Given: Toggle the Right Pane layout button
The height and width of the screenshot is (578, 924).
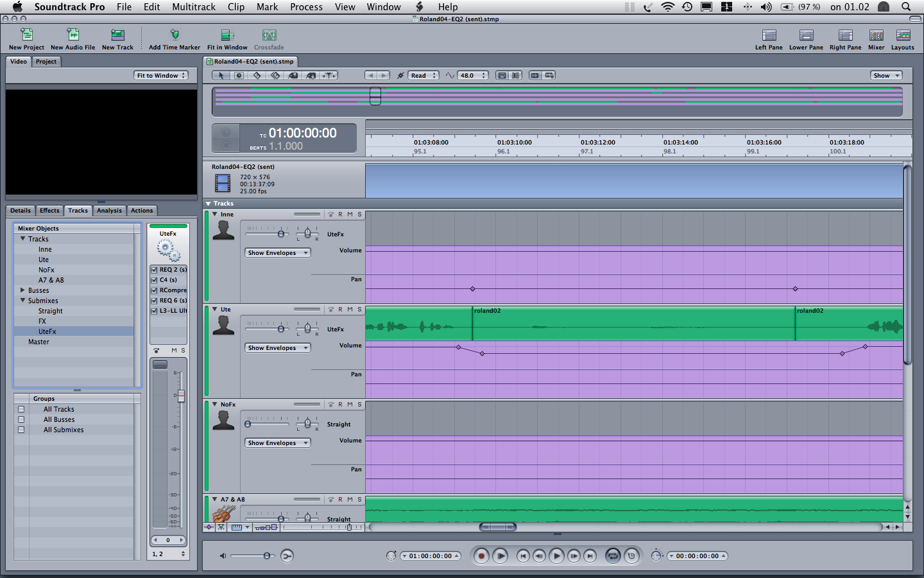Looking at the screenshot, I should point(846,39).
